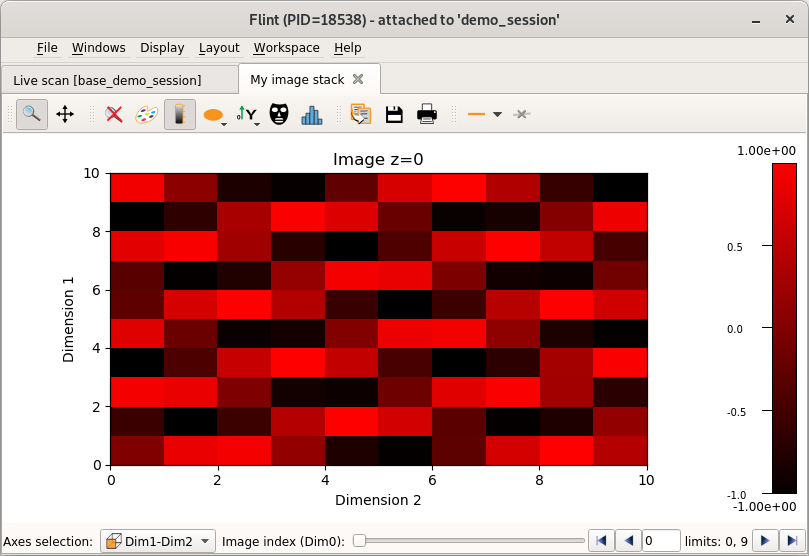This screenshot has width=809, height=556.
Task: Click the image index number field
Action: pyautogui.click(x=661, y=541)
